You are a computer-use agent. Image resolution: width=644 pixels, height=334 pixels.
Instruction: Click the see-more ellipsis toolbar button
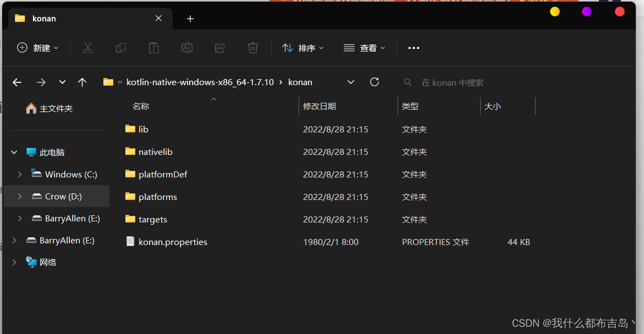[414, 48]
